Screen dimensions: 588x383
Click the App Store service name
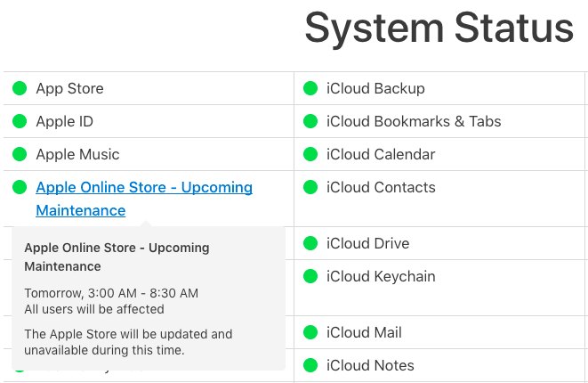(x=69, y=88)
